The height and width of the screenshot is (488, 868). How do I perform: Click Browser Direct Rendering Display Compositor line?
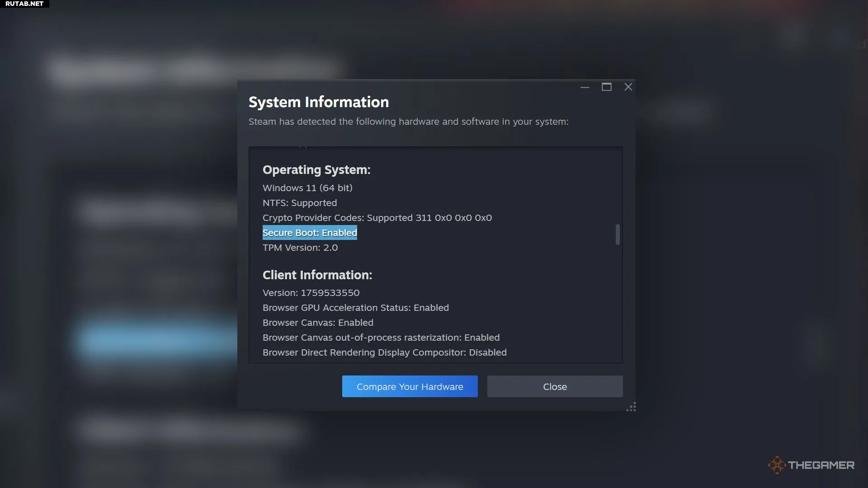tap(384, 352)
